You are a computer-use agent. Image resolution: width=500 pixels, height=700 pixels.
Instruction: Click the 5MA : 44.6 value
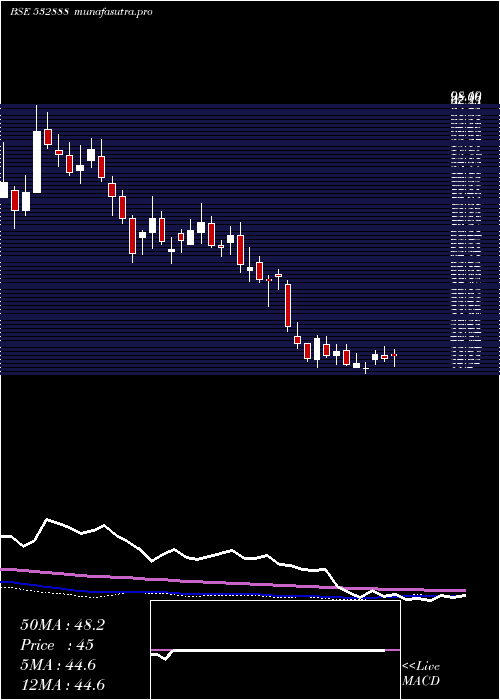[58, 665]
